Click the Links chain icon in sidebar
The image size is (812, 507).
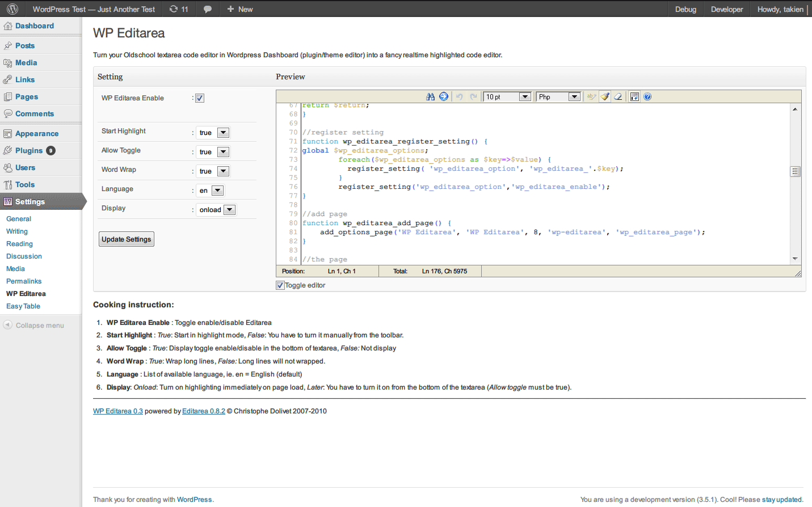8,80
